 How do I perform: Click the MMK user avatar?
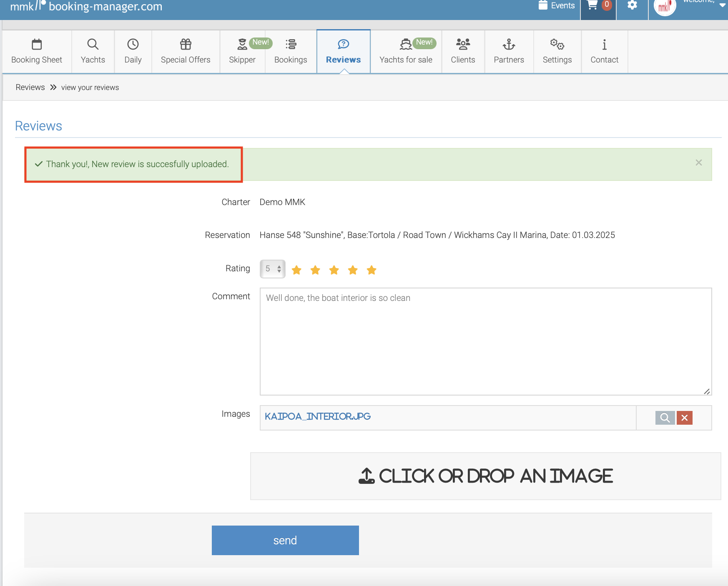(665, 6)
